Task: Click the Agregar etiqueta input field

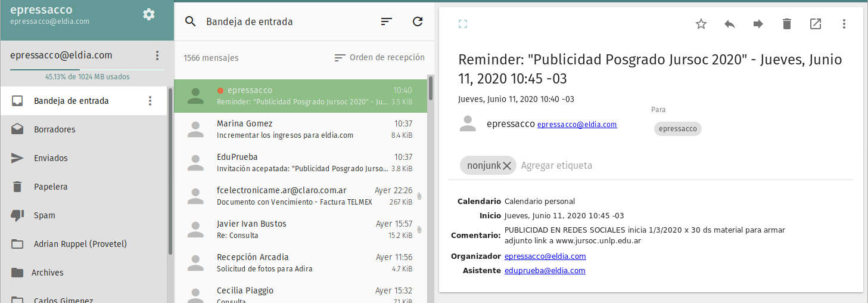Action: pos(556,166)
